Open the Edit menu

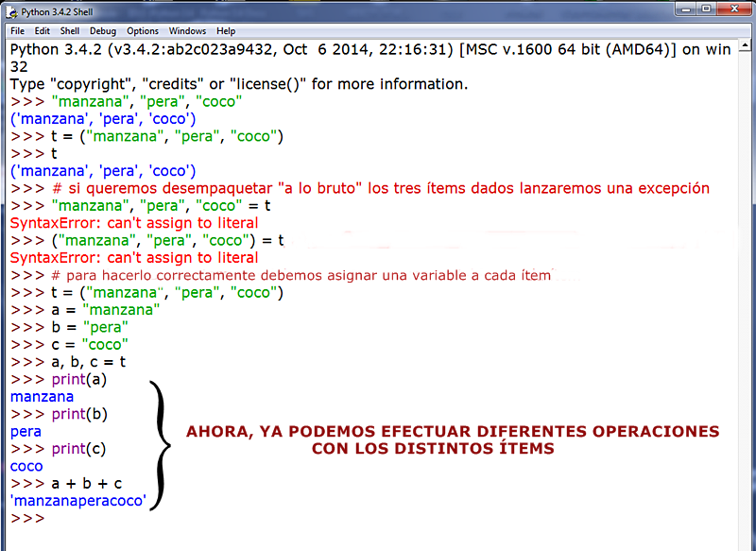tap(43, 30)
